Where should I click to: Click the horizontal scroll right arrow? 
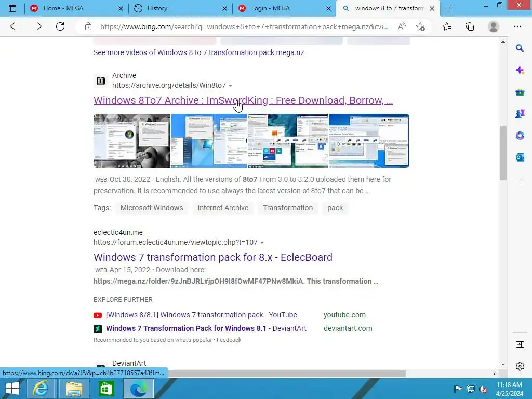[x=495, y=374]
